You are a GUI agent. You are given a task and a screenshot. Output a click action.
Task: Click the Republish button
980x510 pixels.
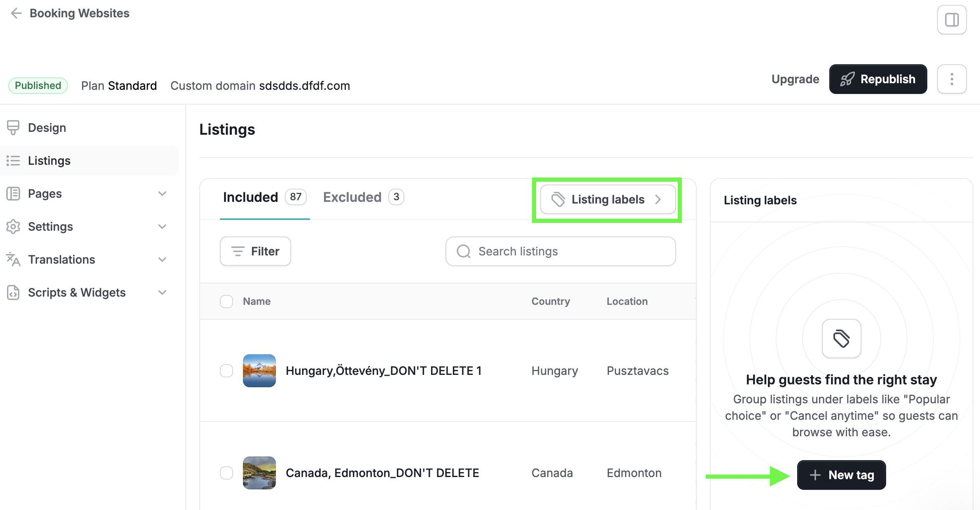(x=878, y=79)
